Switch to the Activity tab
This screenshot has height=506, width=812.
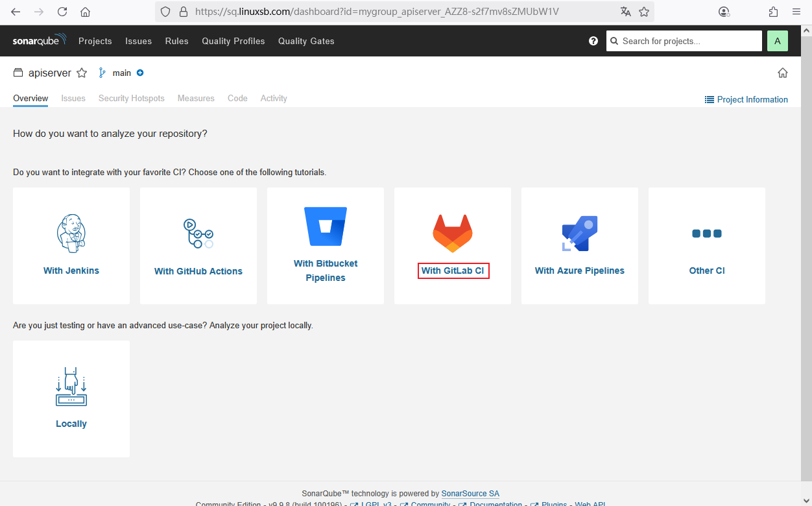pos(274,99)
